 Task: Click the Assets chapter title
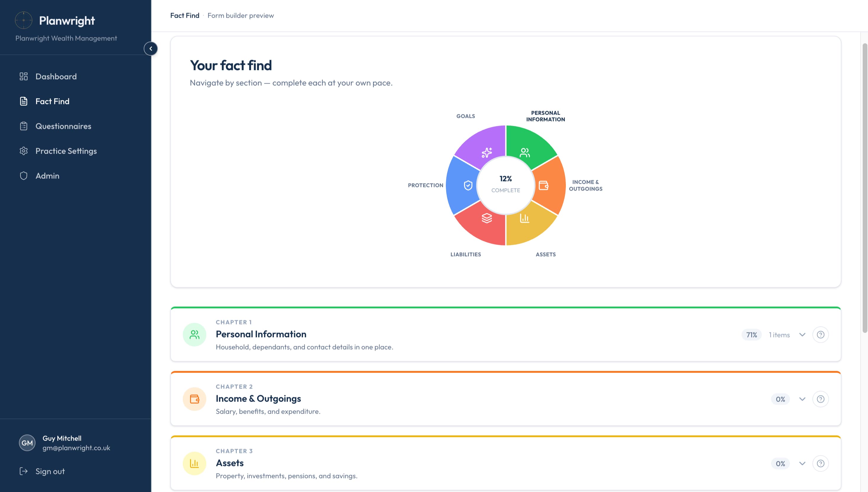(229, 463)
